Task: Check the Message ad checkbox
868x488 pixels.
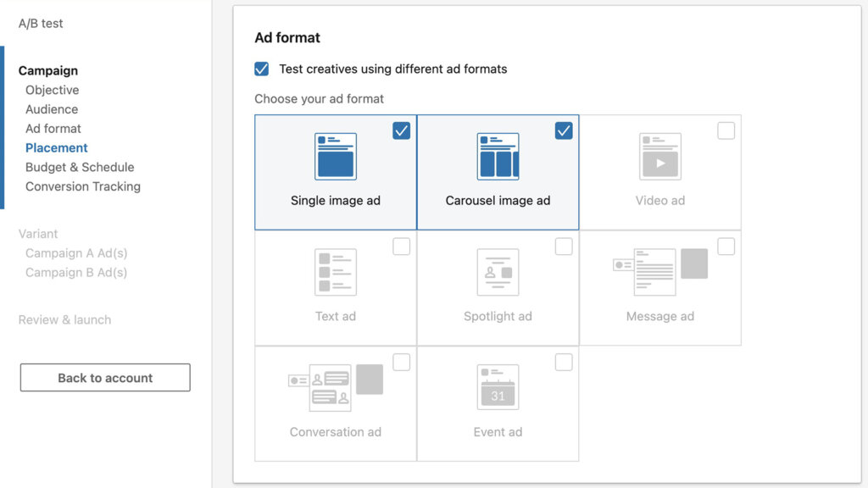Action: tap(726, 246)
